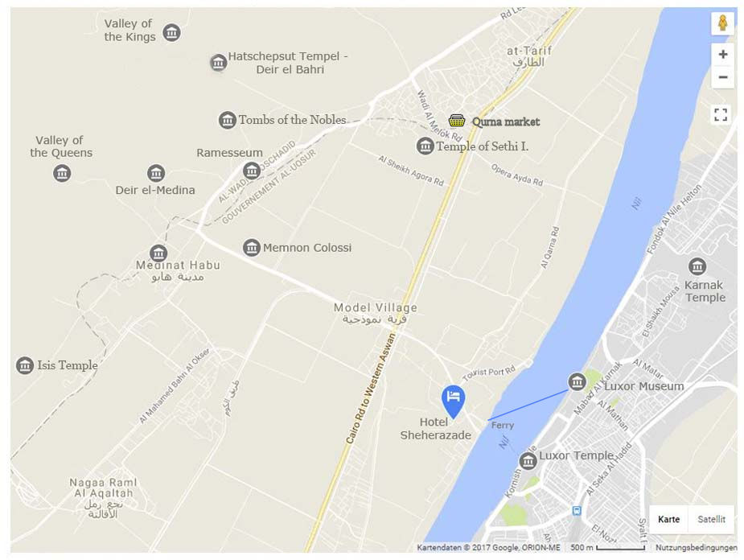Viewport: 744px width, 560px height.
Task: Click the Valley of the Kings museum marker
Action: [x=171, y=32]
